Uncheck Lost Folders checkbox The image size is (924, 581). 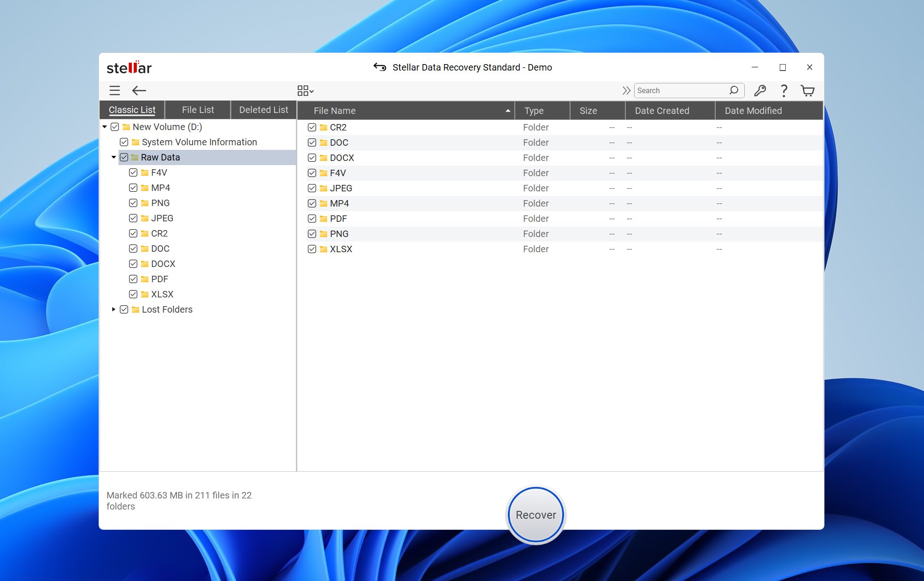click(124, 309)
